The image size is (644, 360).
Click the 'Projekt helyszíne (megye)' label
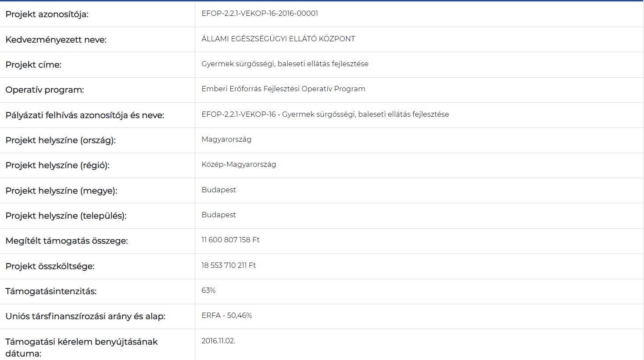coord(61,191)
